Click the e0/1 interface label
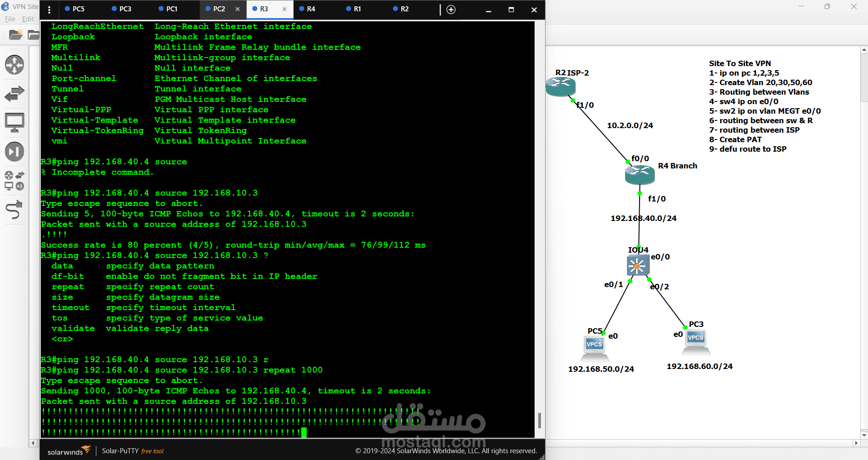 pyautogui.click(x=613, y=284)
